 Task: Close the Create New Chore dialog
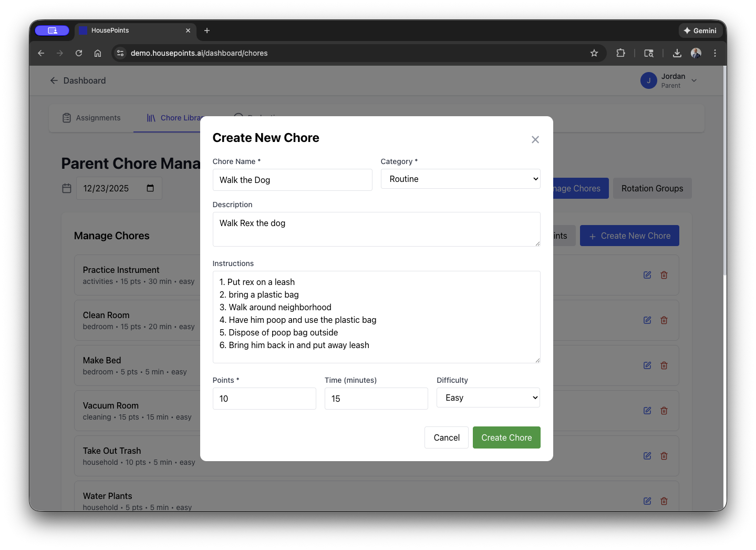pyautogui.click(x=535, y=139)
